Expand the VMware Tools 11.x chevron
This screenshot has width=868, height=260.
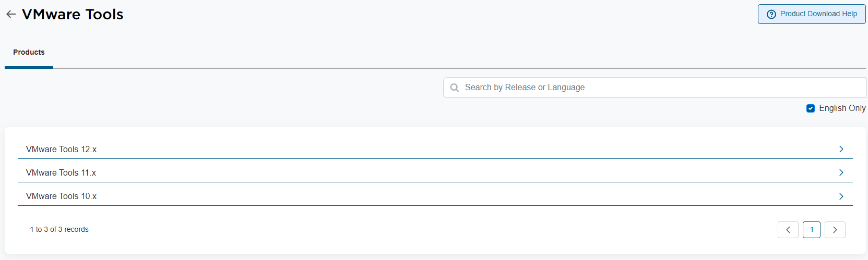[x=841, y=172]
